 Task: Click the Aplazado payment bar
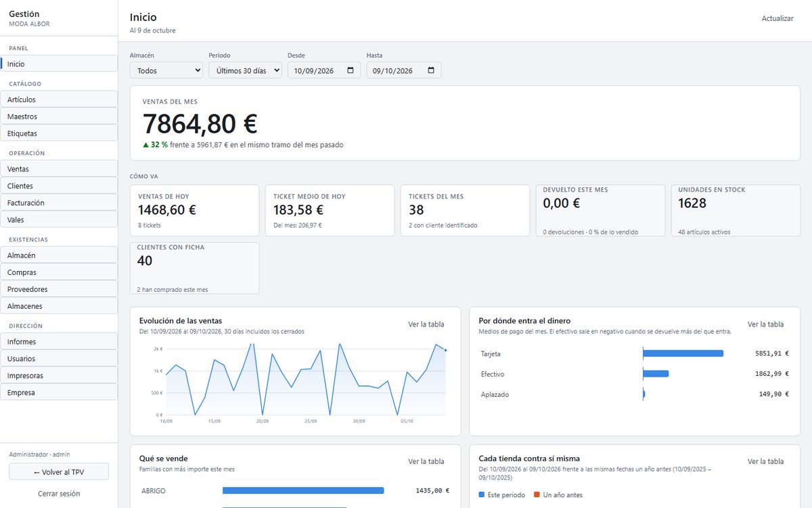click(x=644, y=394)
